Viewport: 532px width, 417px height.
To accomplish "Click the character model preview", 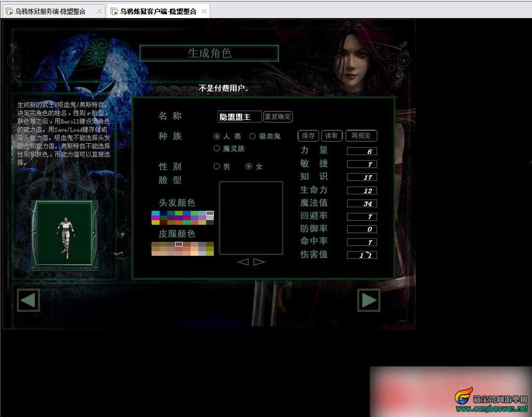I will coord(65,233).
